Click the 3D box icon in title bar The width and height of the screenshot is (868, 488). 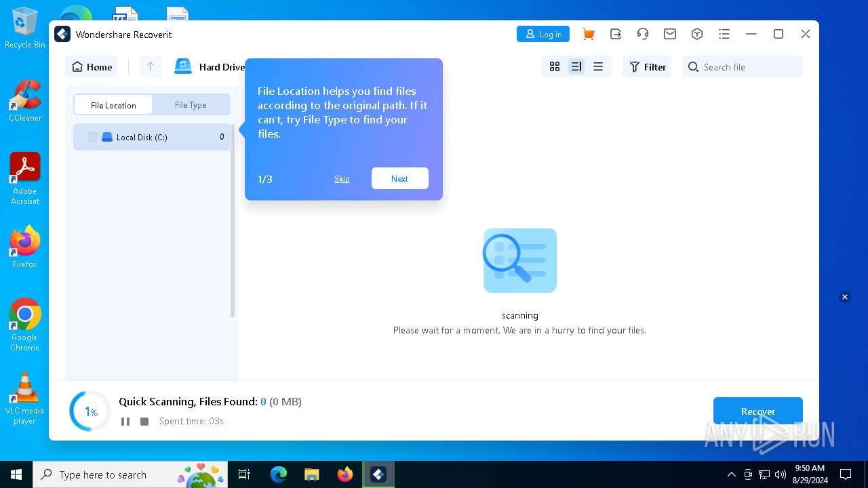697,34
